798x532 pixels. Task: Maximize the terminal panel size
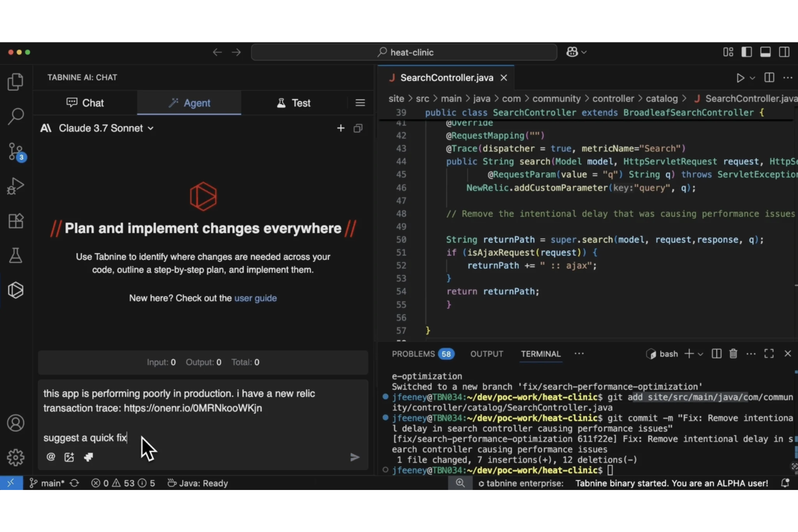(769, 354)
